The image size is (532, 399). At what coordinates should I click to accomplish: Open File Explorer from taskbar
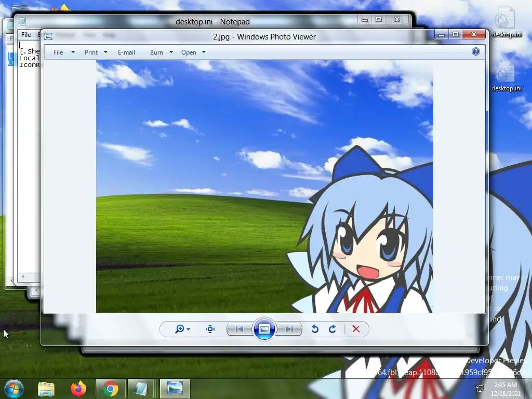coord(46,389)
